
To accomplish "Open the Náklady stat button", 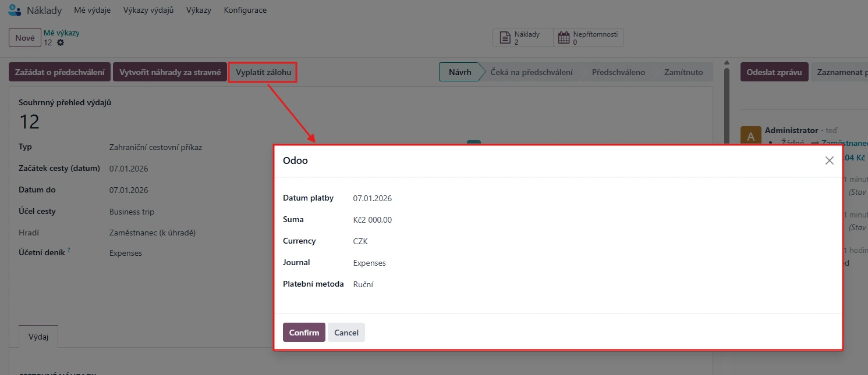I will click(523, 38).
